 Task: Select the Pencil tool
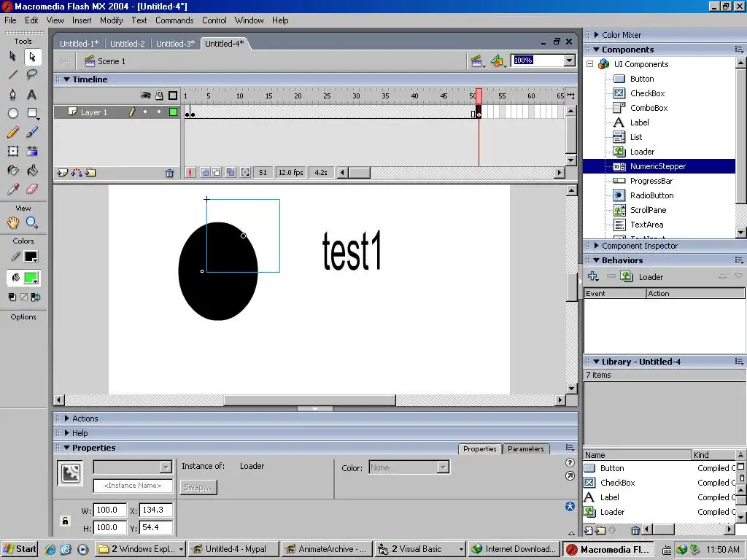point(13,132)
